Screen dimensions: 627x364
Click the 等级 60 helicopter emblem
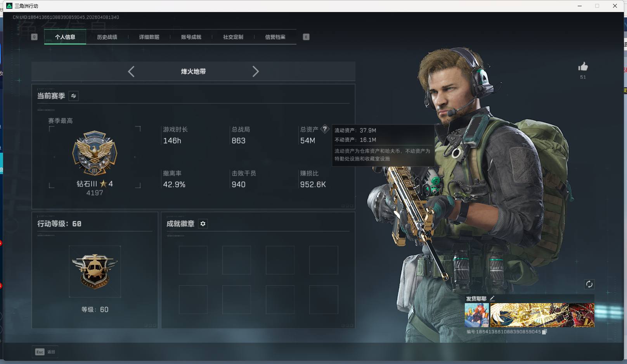coord(95,271)
